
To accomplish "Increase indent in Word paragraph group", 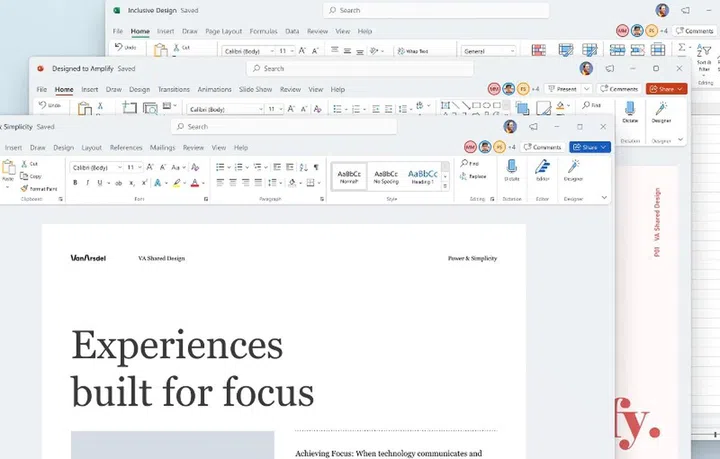I will pyautogui.click(x=290, y=168).
